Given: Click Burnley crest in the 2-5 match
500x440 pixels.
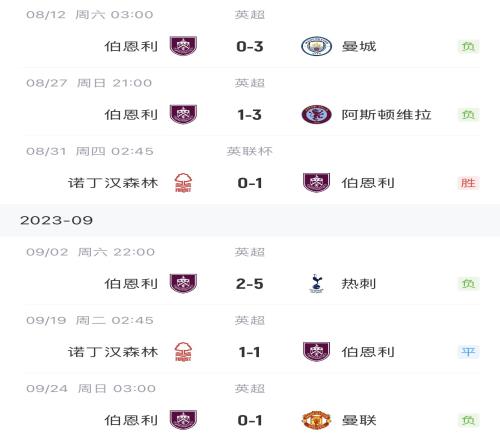Looking at the screenshot, I should [x=183, y=283].
